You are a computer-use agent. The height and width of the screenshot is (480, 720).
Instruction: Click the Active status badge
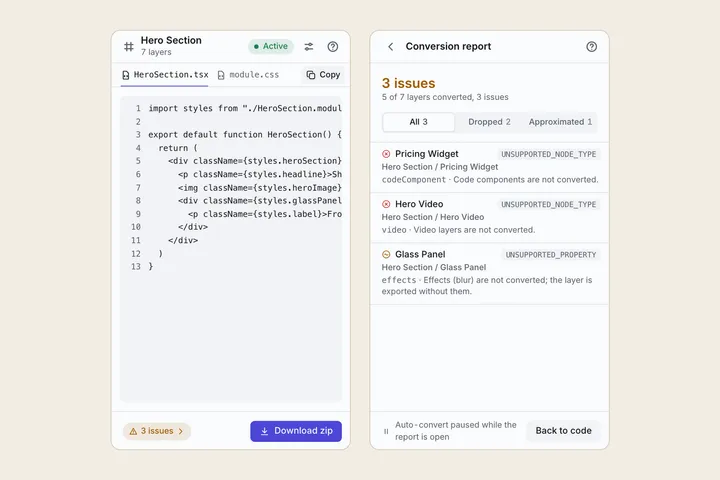point(271,46)
